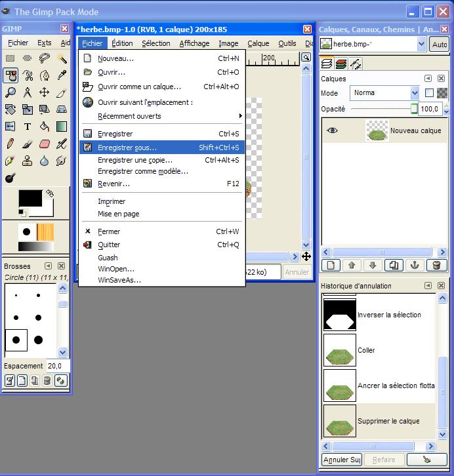The width and height of the screenshot is (454, 476).
Task: Clear undo history with broom button
Action: pos(426,460)
